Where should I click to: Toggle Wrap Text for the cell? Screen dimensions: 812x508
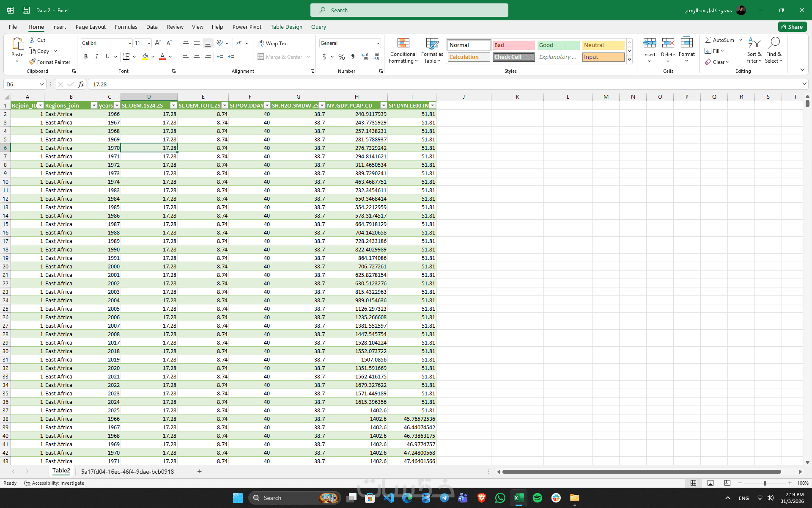[273, 43]
